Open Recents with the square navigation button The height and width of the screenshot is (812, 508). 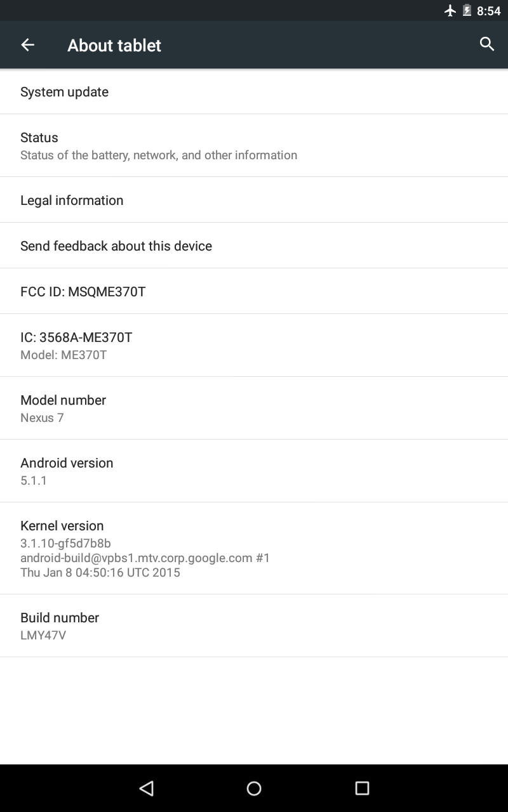pos(361,788)
